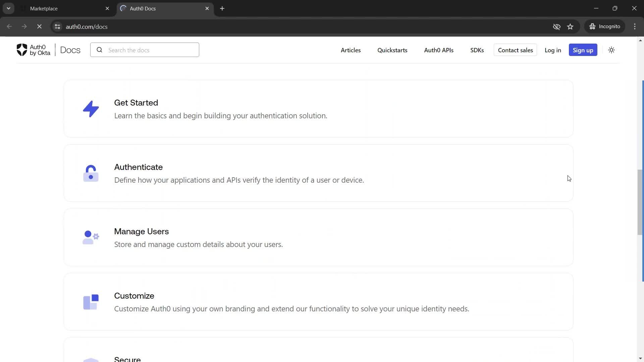Go forward in browser history

[24, 26]
